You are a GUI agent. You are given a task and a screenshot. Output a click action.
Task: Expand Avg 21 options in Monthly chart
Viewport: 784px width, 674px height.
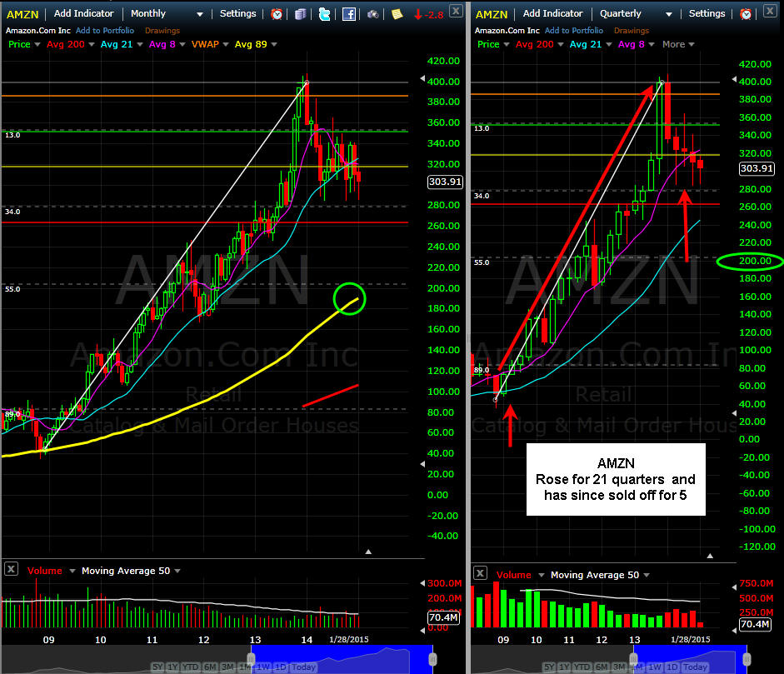pos(139,44)
